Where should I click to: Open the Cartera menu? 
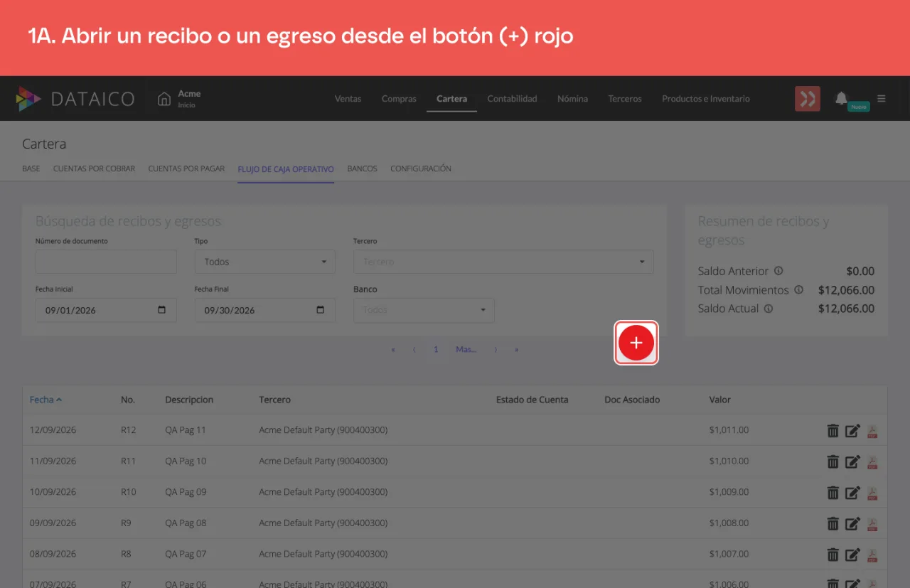pyautogui.click(x=451, y=99)
